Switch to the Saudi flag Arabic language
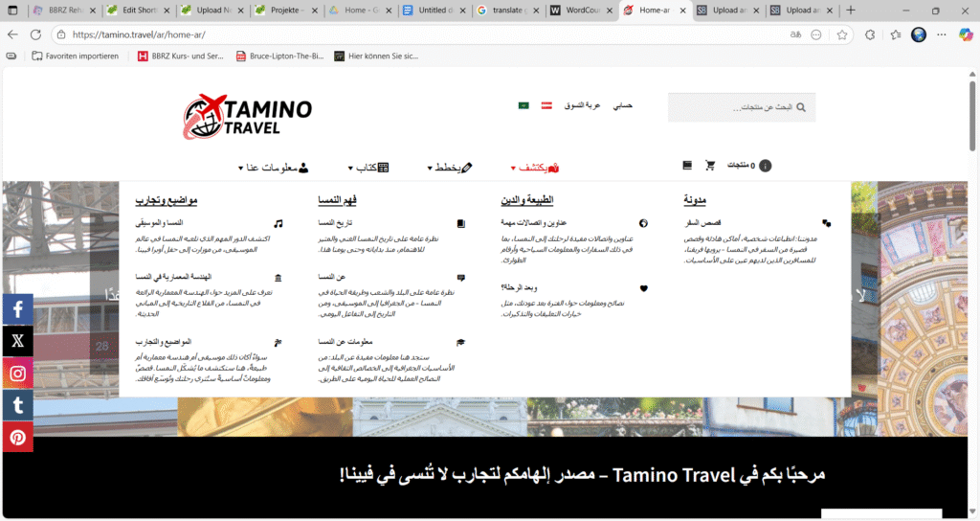Image resolution: width=980 pixels, height=521 pixels. pyautogui.click(x=523, y=105)
